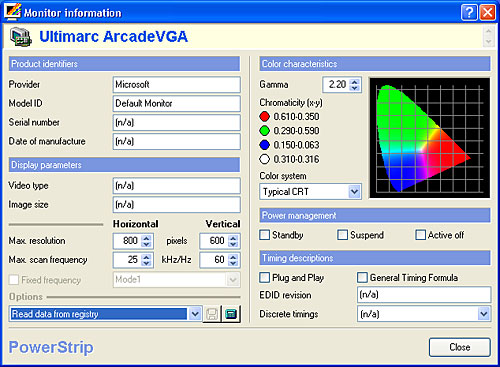Click the Model ID input field
The height and width of the screenshot is (367, 500).
point(177,104)
